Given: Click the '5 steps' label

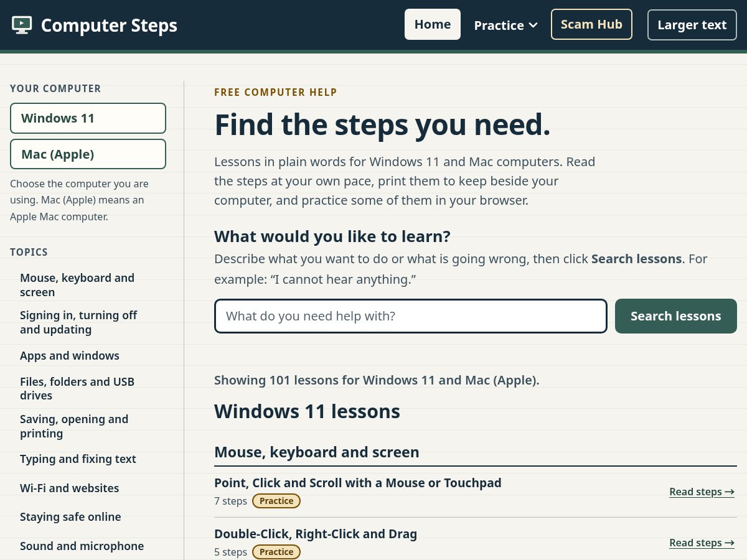Looking at the screenshot, I should (230, 552).
